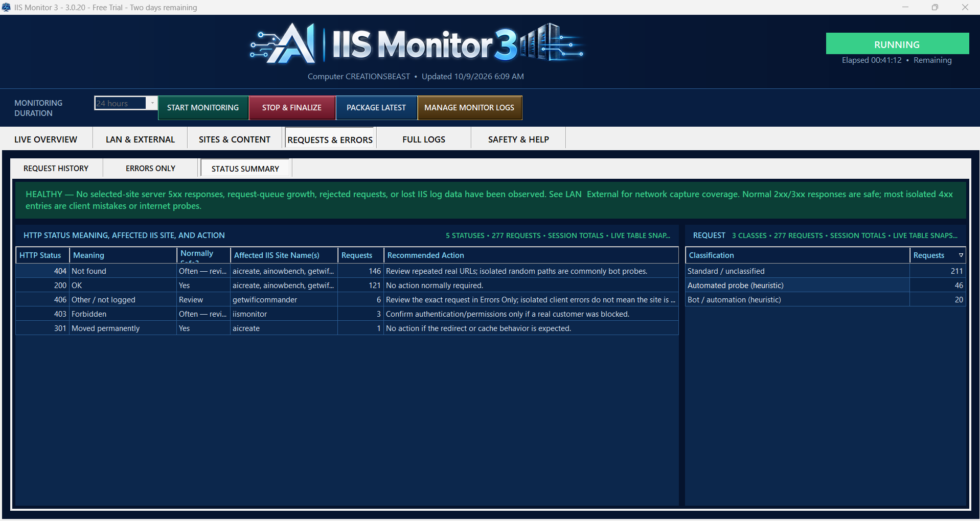Select the 403 Forbidden row
This screenshot has height=521, width=980.
tap(347, 314)
